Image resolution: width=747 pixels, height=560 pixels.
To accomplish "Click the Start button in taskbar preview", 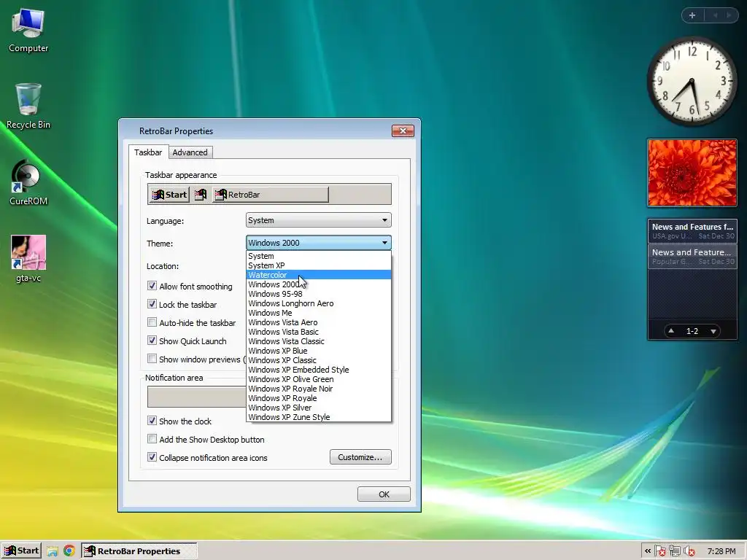I will tap(169, 194).
